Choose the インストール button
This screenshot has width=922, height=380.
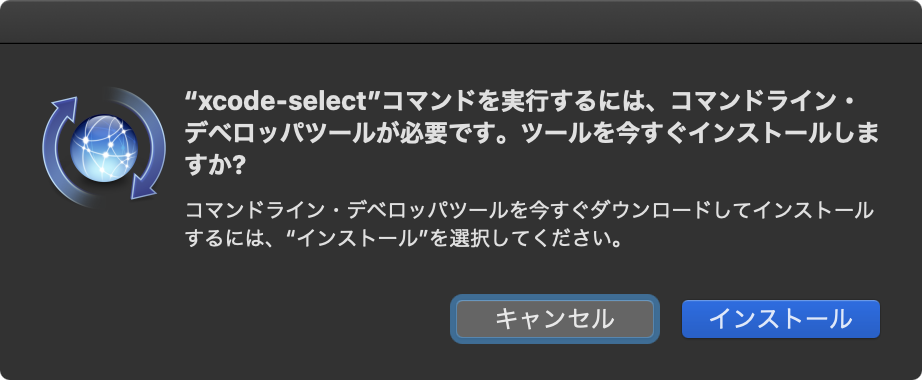point(780,319)
